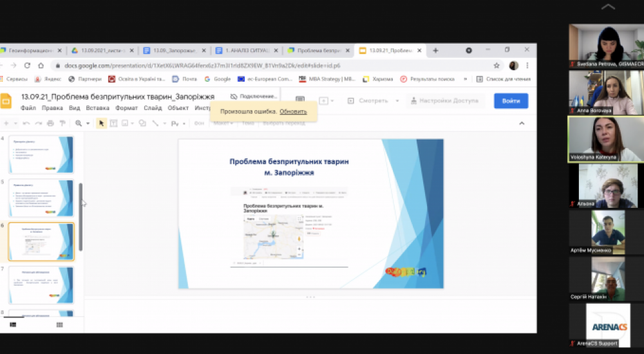Click the browser address bar URL

pos(202,66)
